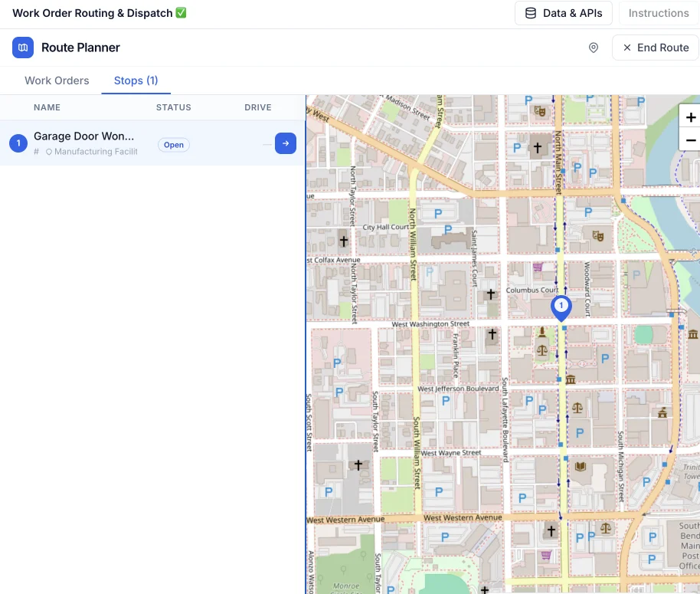
Task: Select the Garage Door stop row title
Action: 84,136
